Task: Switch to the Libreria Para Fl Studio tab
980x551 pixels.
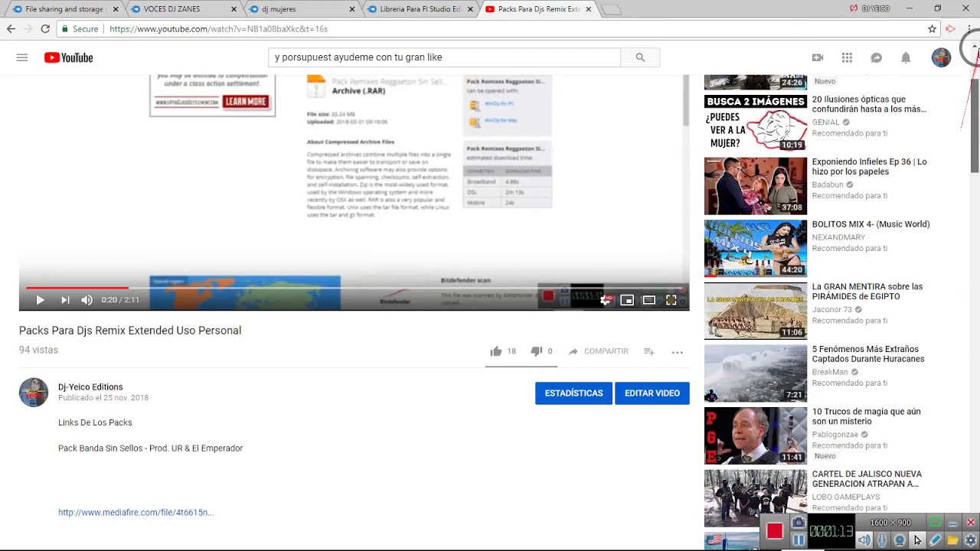Action: point(420,9)
